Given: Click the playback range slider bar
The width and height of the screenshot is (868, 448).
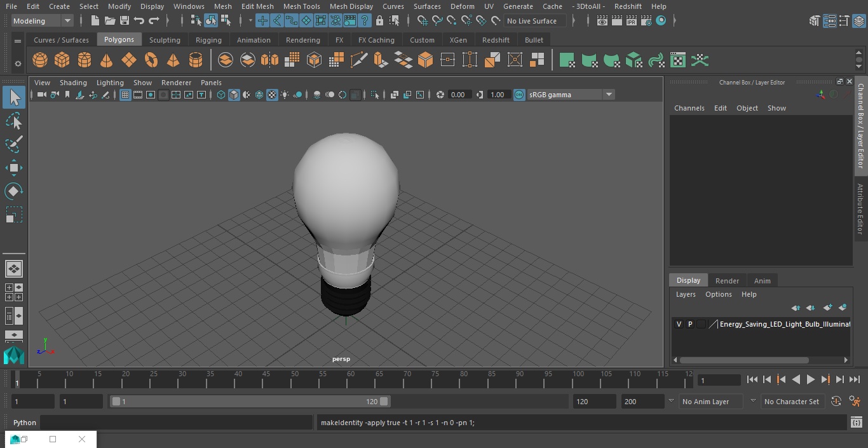Looking at the screenshot, I should tap(250, 402).
